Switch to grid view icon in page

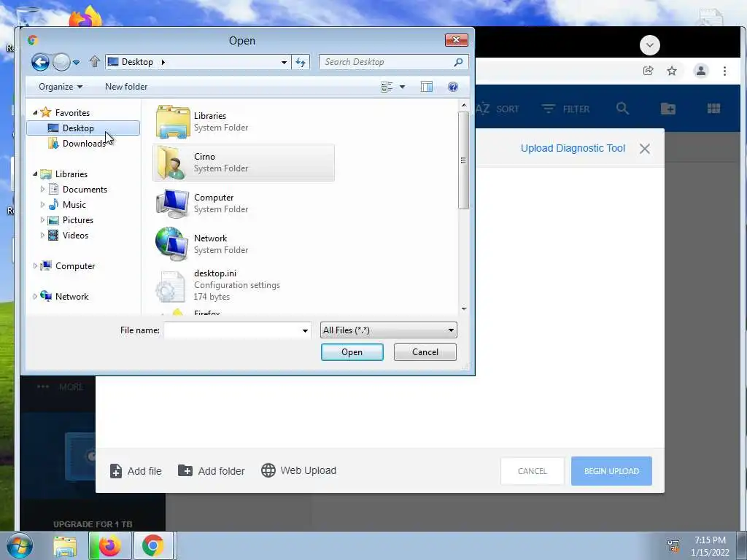coord(713,109)
